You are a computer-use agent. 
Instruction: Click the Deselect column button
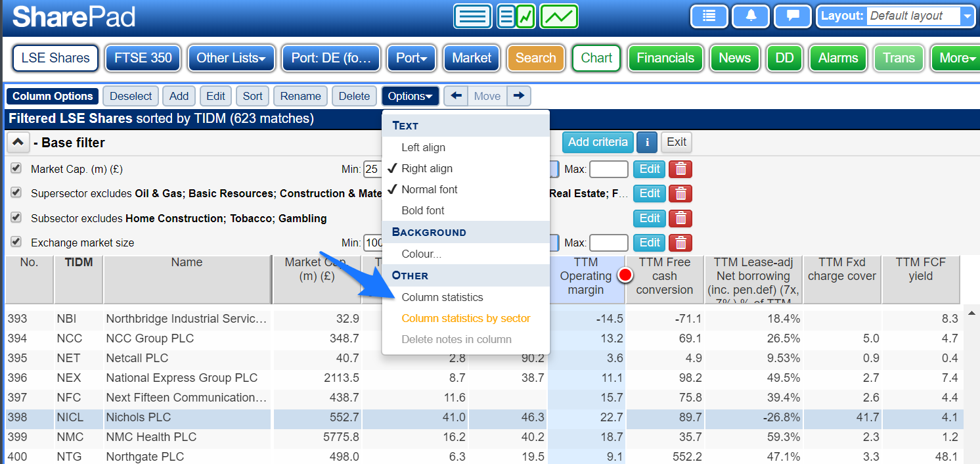point(131,96)
